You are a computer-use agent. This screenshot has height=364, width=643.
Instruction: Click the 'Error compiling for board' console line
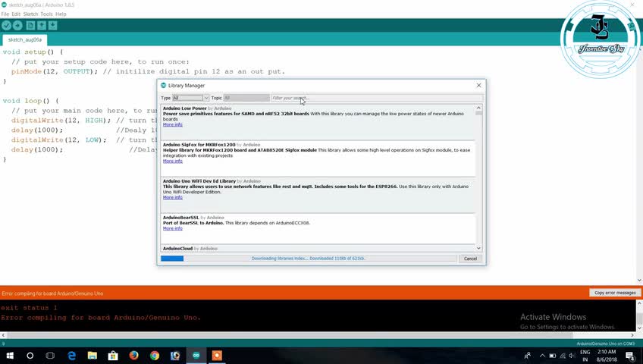click(x=101, y=318)
